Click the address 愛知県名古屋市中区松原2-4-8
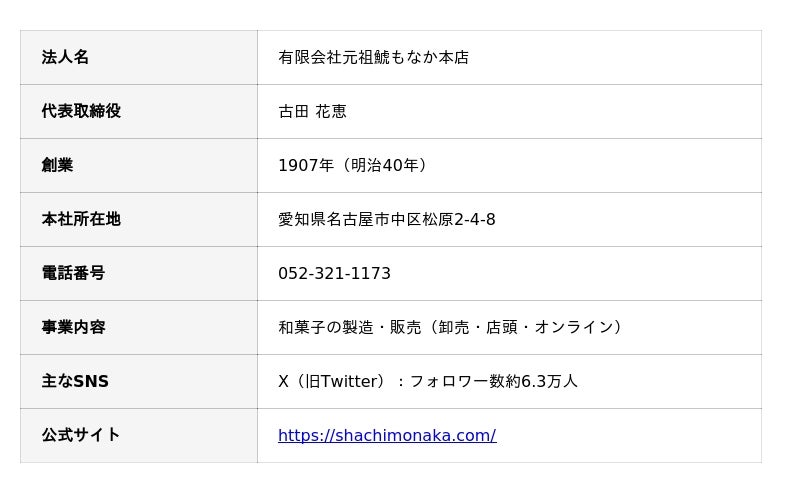This screenshot has width=800, height=493. tap(386, 220)
